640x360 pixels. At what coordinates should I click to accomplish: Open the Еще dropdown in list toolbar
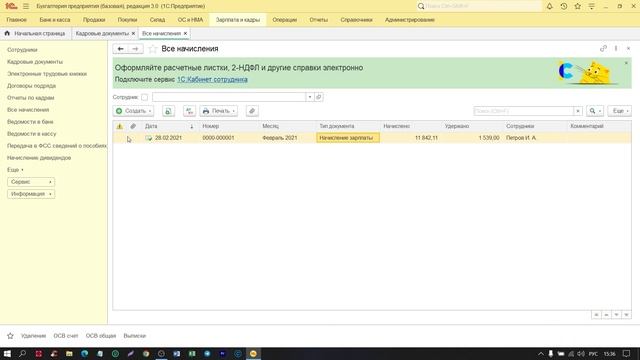[x=620, y=111]
